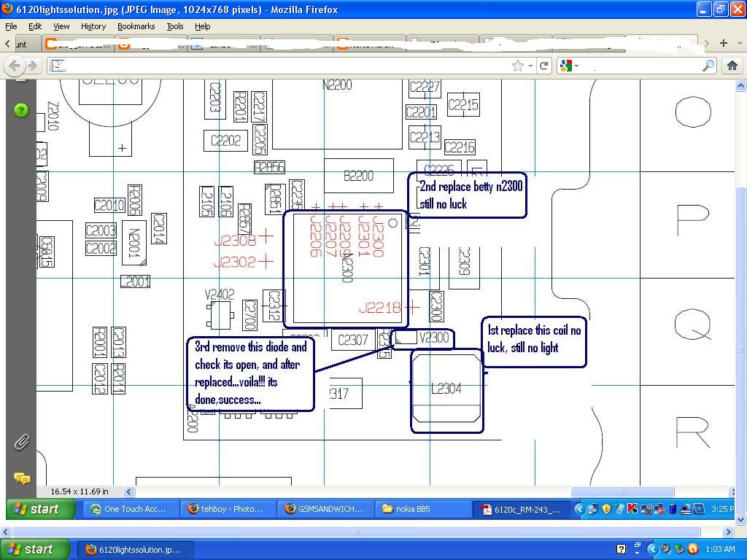Click the Home icon in Firefox toolbar

733,65
